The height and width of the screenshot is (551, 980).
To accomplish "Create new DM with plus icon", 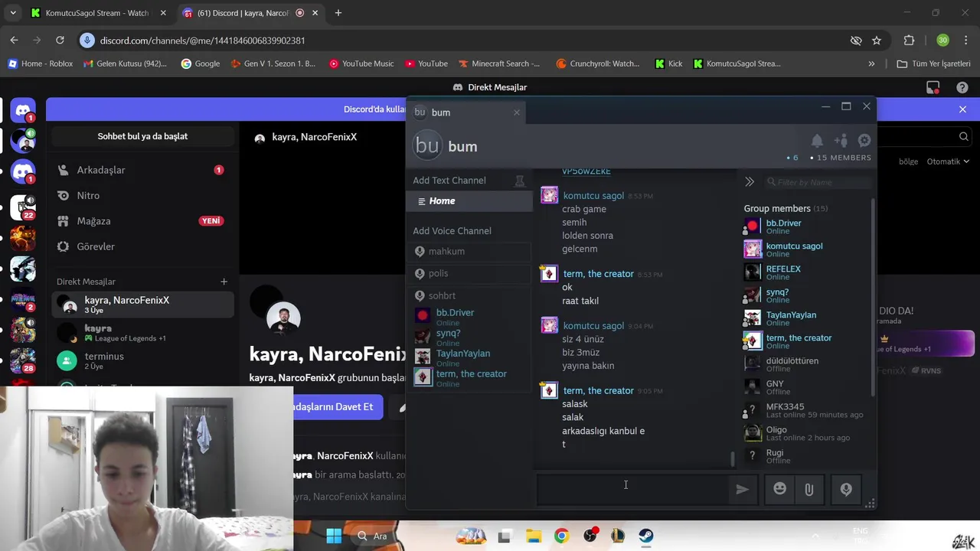I will point(224,282).
